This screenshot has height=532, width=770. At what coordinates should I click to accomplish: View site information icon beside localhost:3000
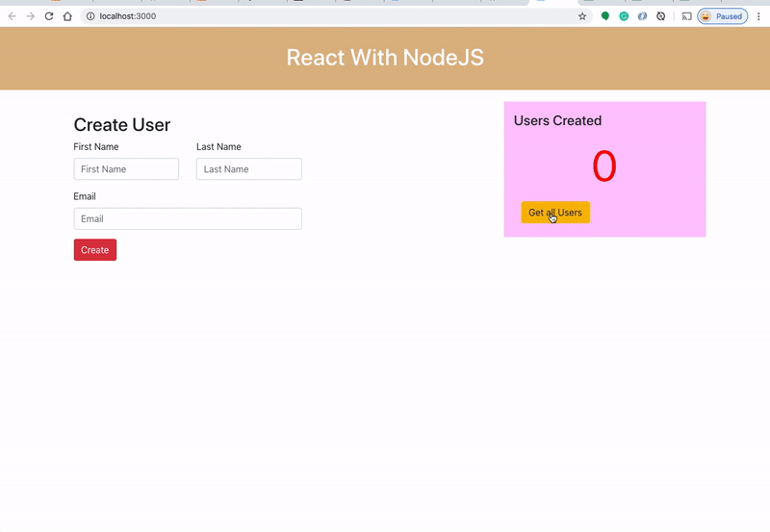90,16
